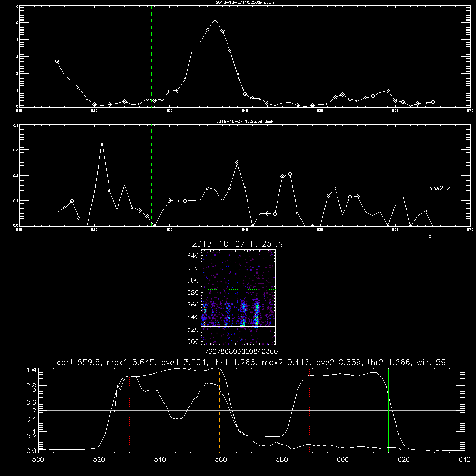The width and height of the screenshot is (476, 476).
Task: Click the tallest dusk peak marker near 0.33
Action: [102, 141]
